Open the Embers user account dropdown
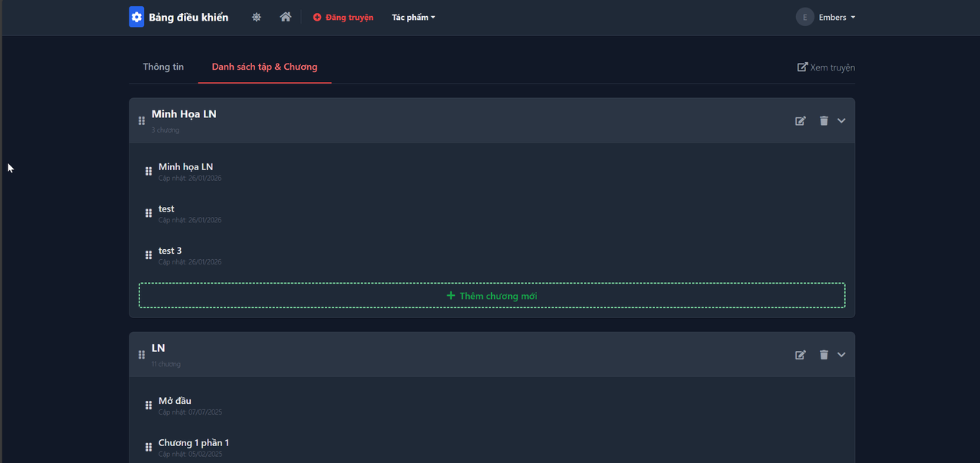 click(x=826, y=17)
